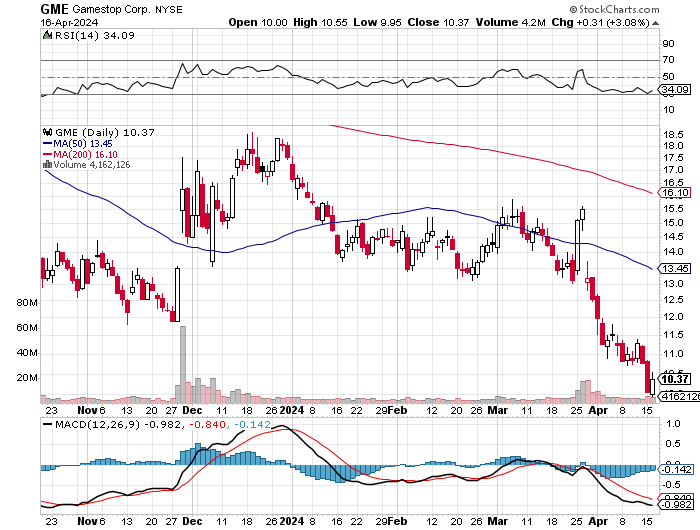
Task: Click the 13.45 blue MA(50) price tag
Action: 675,268
